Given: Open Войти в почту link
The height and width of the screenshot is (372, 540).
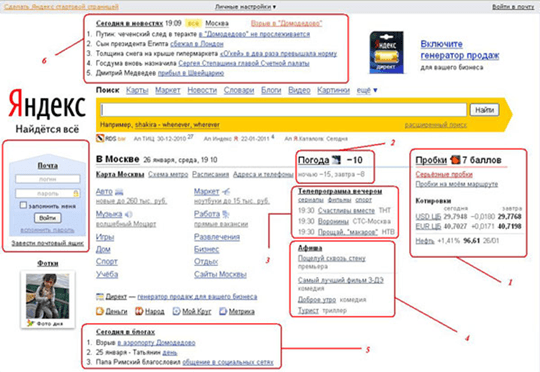Looking at the screenshot, I should (x=513, y=7).
